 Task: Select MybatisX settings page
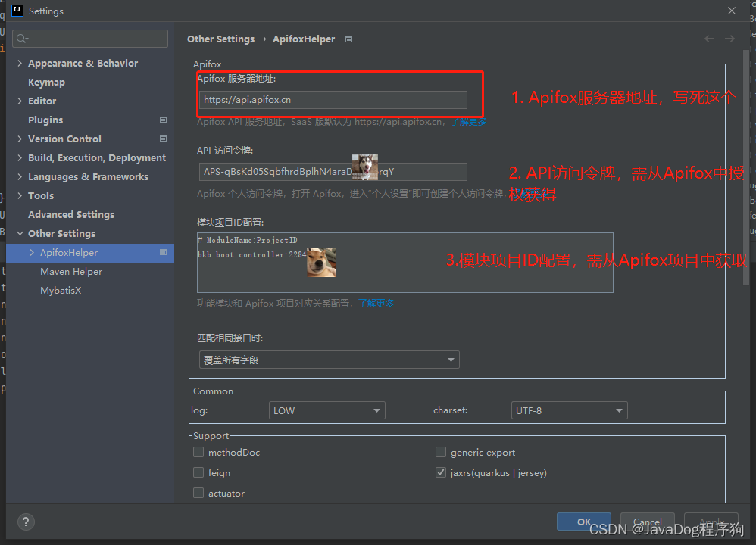61,290
